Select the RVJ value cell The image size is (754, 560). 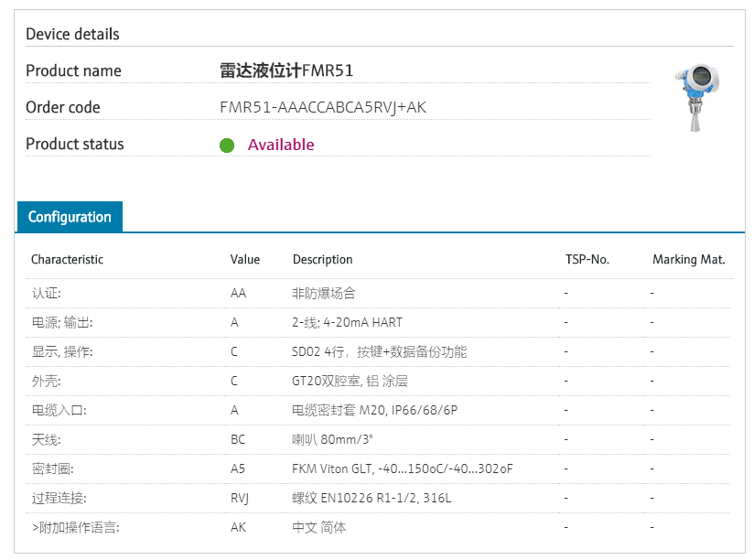coord(240,499)
